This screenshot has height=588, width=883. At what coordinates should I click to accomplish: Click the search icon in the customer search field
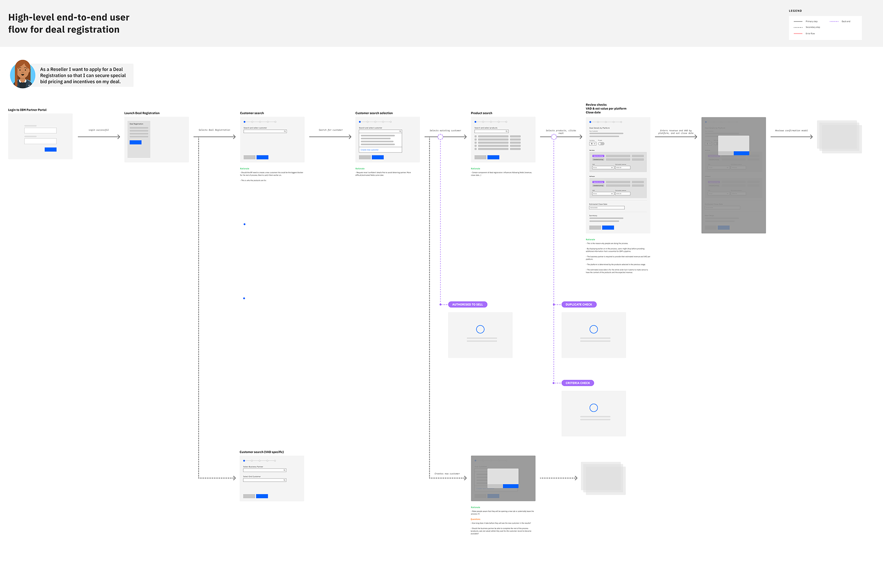[x=285, y=131]
